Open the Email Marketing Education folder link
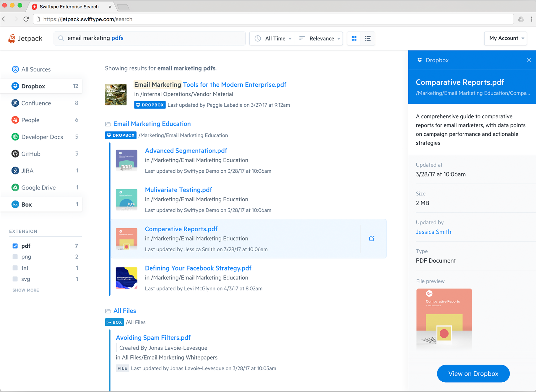The image size is (536, 392). (x=152, y=124)
